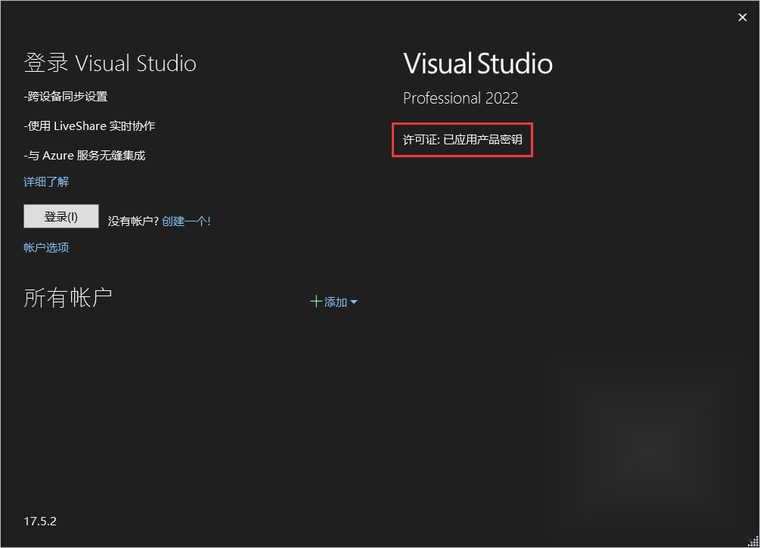This screenshot has width=760, height=548.
Task: Click the 所有帐户 heading
Action: click(x=68, y=297)
